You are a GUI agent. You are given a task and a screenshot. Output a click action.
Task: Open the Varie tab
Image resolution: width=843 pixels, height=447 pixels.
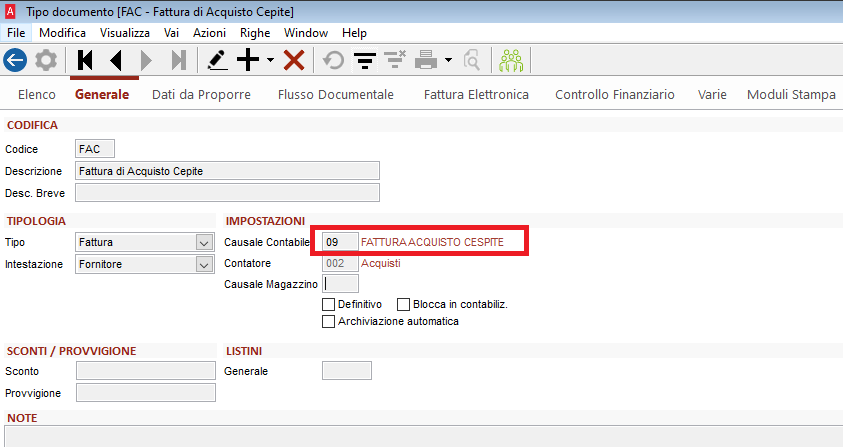pyautogui.click(x=712, y=95)
